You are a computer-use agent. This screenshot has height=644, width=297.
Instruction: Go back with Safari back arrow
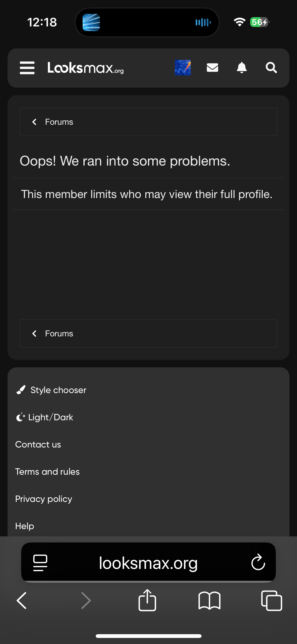pyautogui.click(x=22, y=601)
